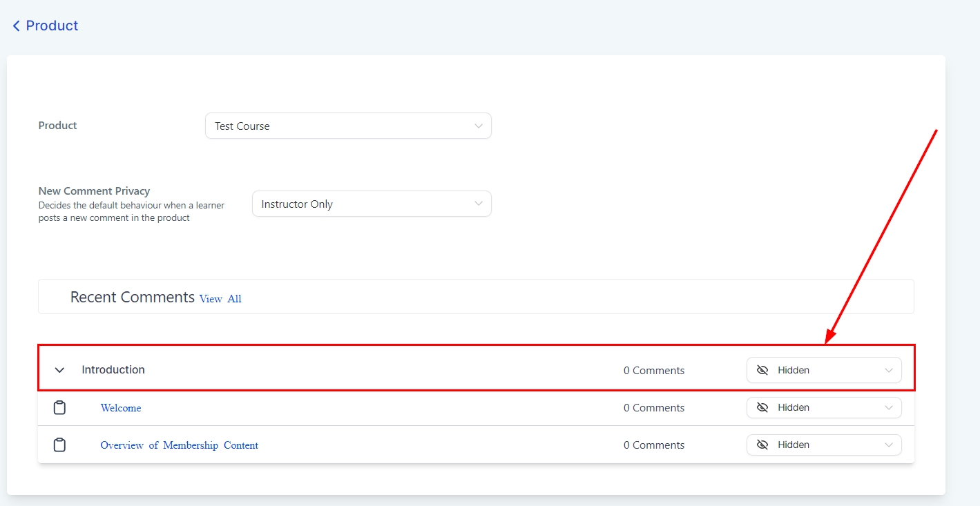Click the crossed-eye icon in the Overview row
This screenshot has height=506, width=980.
coord(762,445)
